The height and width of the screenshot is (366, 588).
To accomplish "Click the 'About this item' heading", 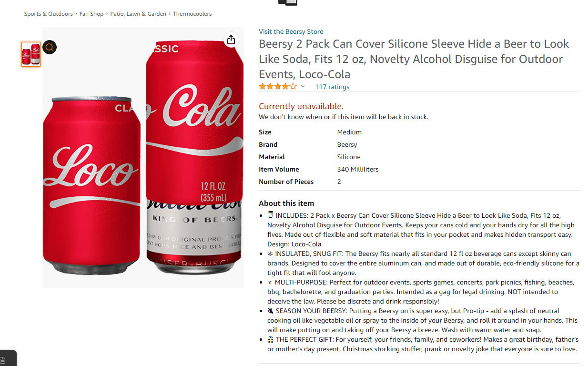I will 286,203.
